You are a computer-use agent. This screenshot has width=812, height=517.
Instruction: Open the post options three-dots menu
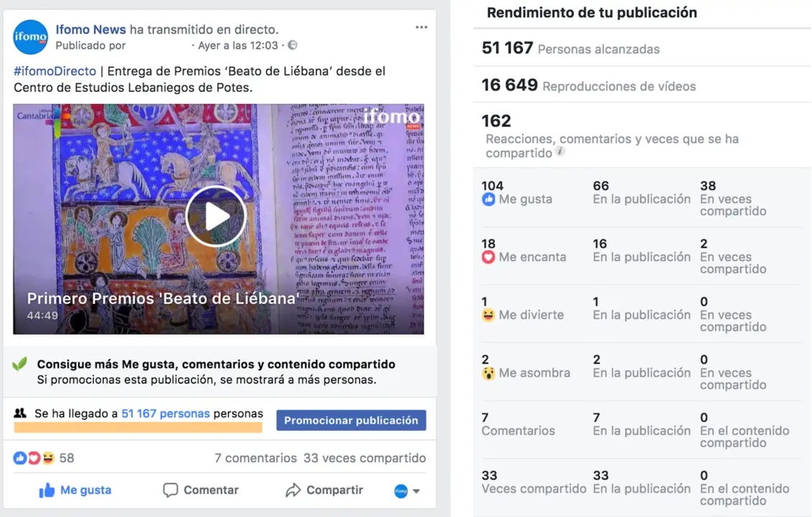click(421, 27)
